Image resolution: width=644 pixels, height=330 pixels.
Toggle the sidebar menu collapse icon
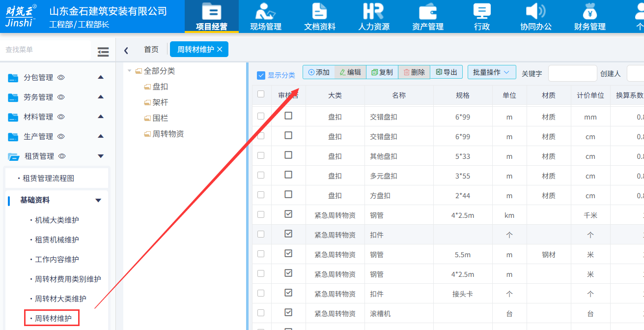pyautogui.click(x=103, y=52)
